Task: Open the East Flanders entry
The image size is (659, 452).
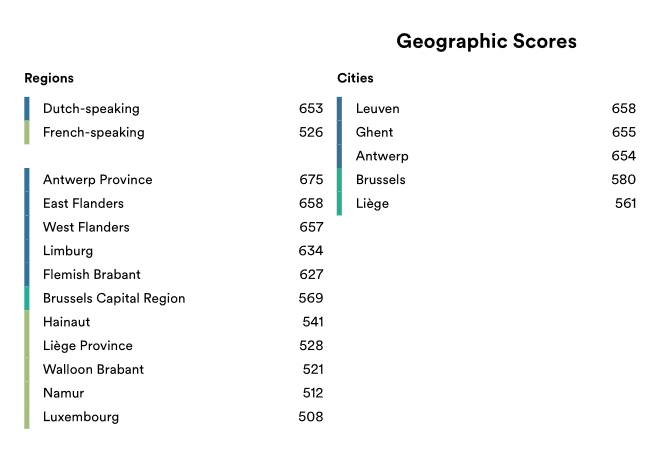Action: (x=85, y=203)
